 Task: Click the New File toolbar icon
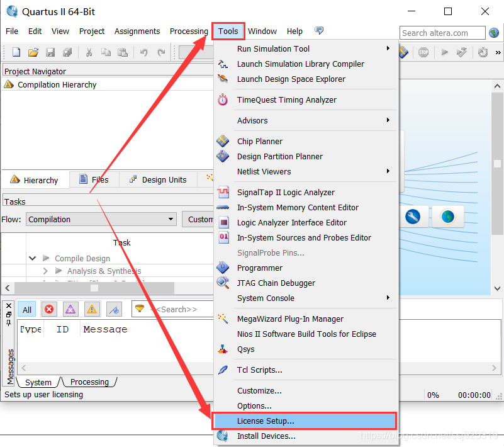[16, 52]
